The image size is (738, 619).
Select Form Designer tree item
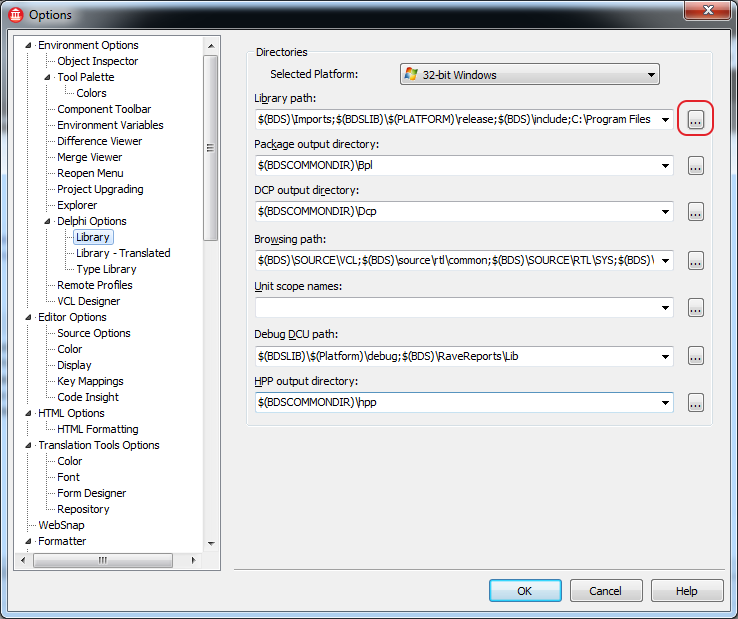click(91, 493)
